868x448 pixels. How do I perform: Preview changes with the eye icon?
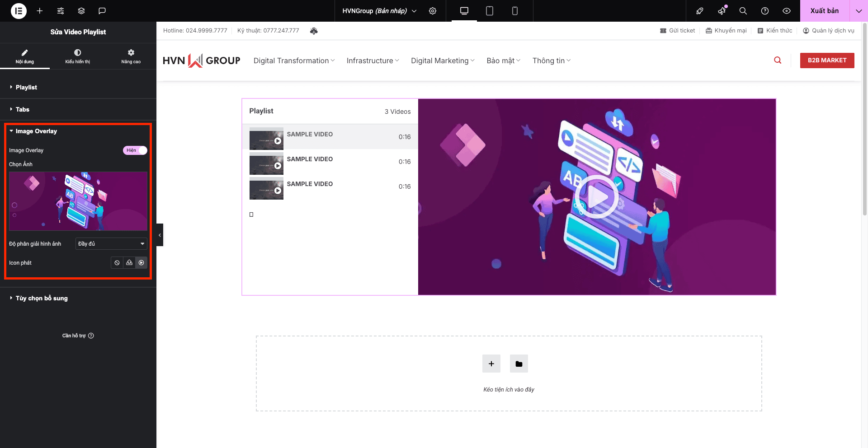pyautogui.click(x=787, y=11)
